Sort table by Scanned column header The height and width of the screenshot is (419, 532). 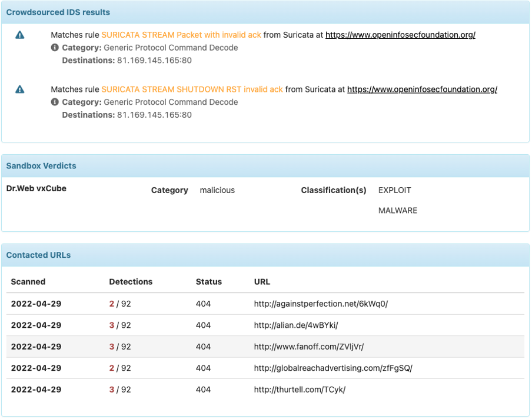pos(28,282)
